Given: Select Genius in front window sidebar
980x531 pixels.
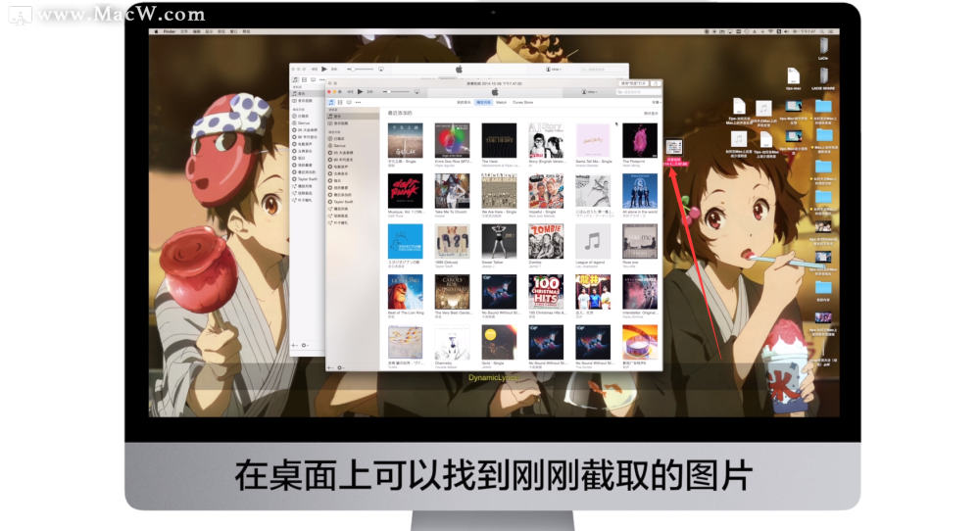Looking at the screenshot, I should click(339, 146).
